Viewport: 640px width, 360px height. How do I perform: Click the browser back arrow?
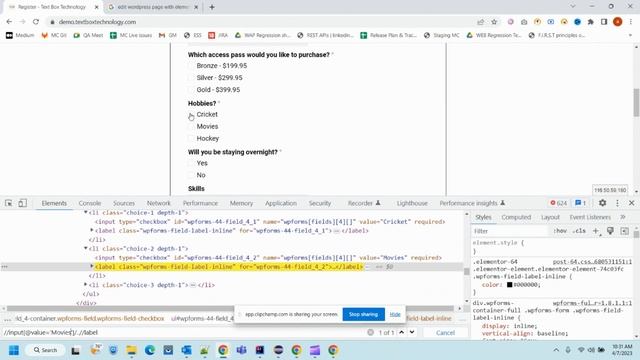pos(9,22)
